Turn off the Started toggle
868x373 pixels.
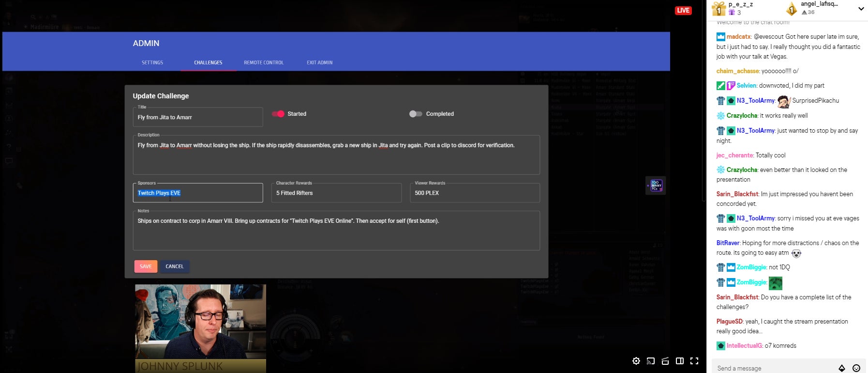click(278, 114)
